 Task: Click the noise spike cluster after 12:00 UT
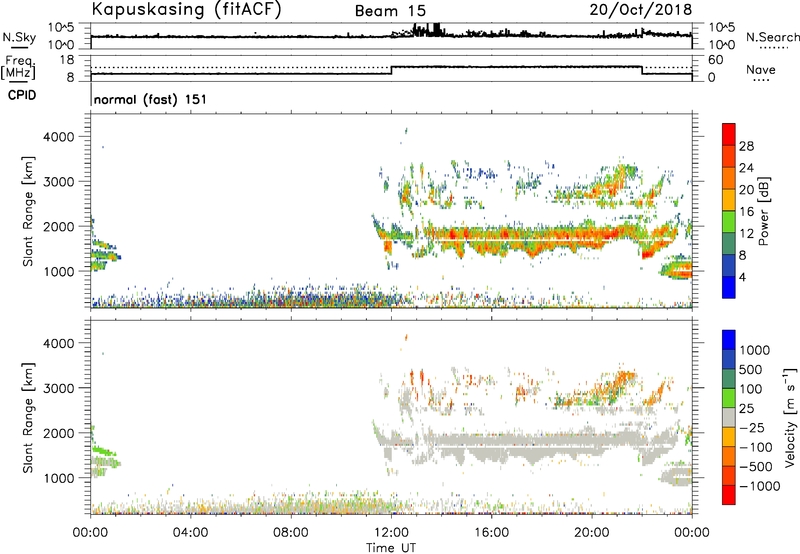(427, 30)
